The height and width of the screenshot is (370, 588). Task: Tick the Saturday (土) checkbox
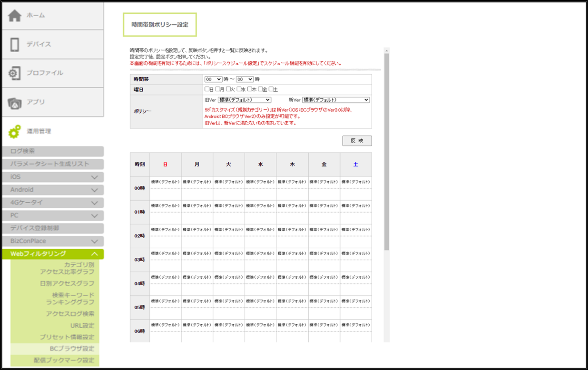271,89
